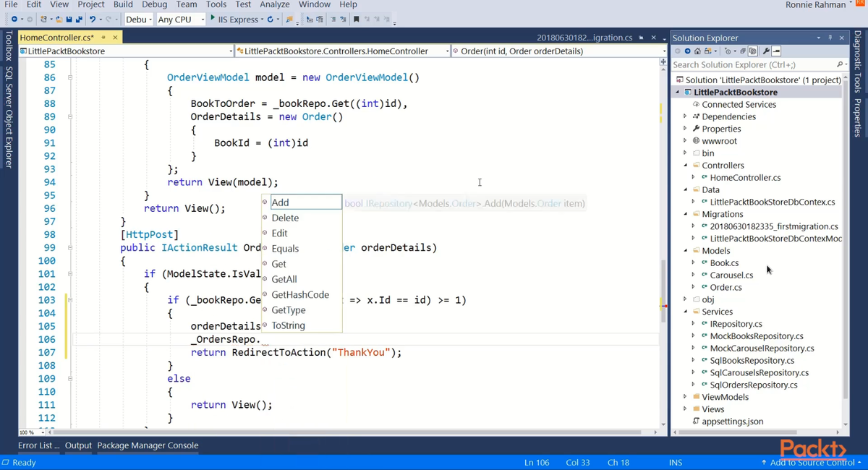Click the Open File folder icon
This screenshot has height=470, width=868.
58,20
